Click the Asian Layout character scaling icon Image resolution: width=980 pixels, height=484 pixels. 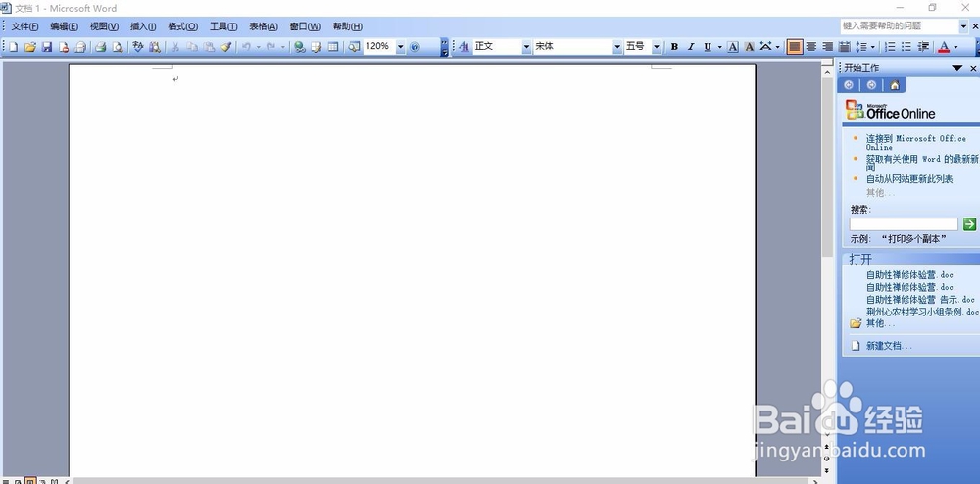pyautogui.click(x=765, y=47)
